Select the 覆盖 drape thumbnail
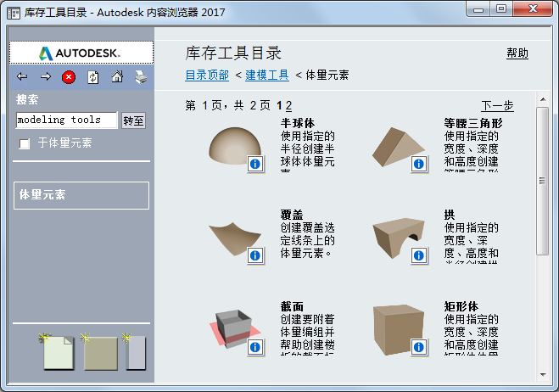This screenshot has height=392, width=559. click(234, 238)
